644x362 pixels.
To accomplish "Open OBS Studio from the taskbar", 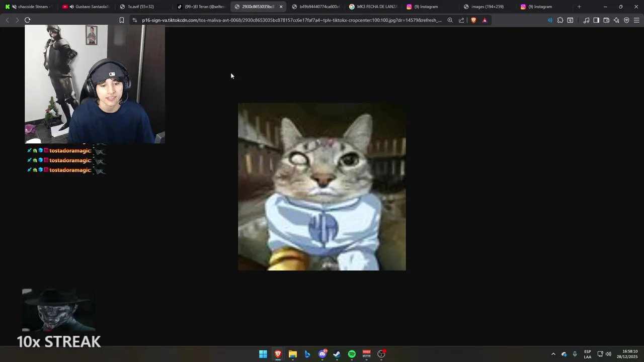I will pos(381,354).
